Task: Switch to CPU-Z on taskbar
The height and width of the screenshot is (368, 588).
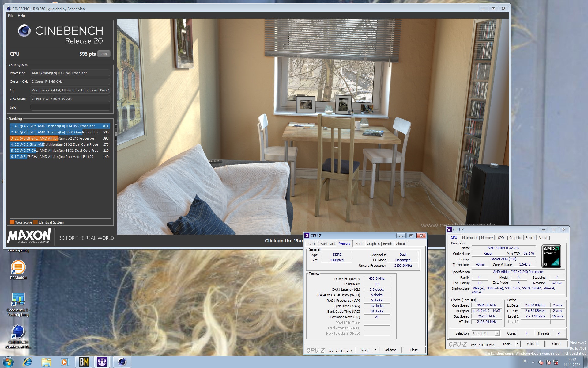Action: (x=102, y=362)
